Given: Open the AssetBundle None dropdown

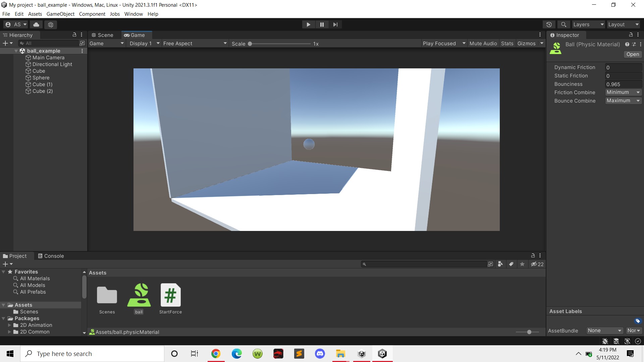Looking at the screenshot, I should (605, 330).
